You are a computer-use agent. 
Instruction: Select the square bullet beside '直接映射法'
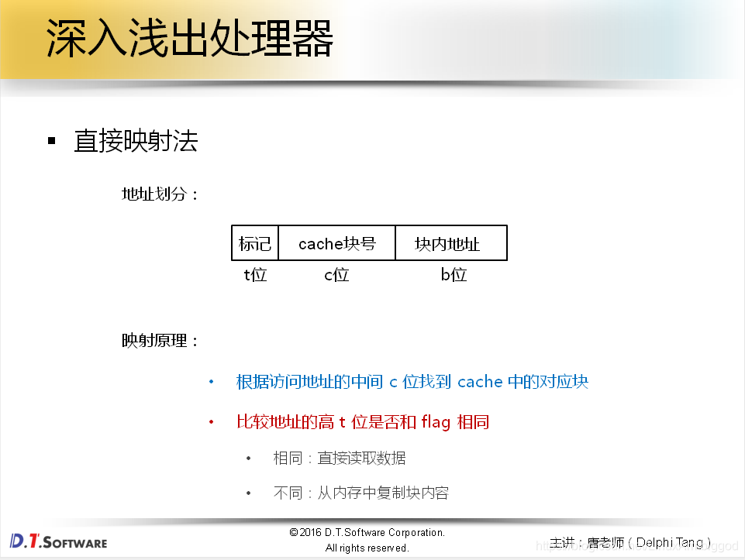[x=51, y=139]
